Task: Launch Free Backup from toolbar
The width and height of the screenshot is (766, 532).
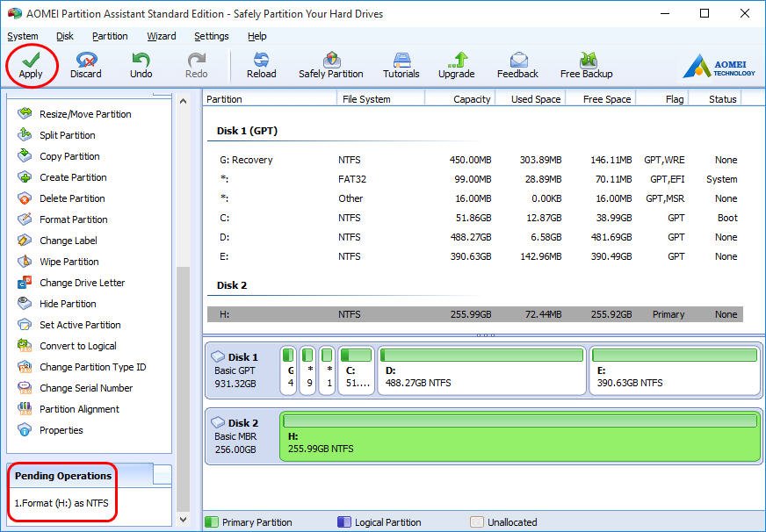Action: tap(586, 65)
